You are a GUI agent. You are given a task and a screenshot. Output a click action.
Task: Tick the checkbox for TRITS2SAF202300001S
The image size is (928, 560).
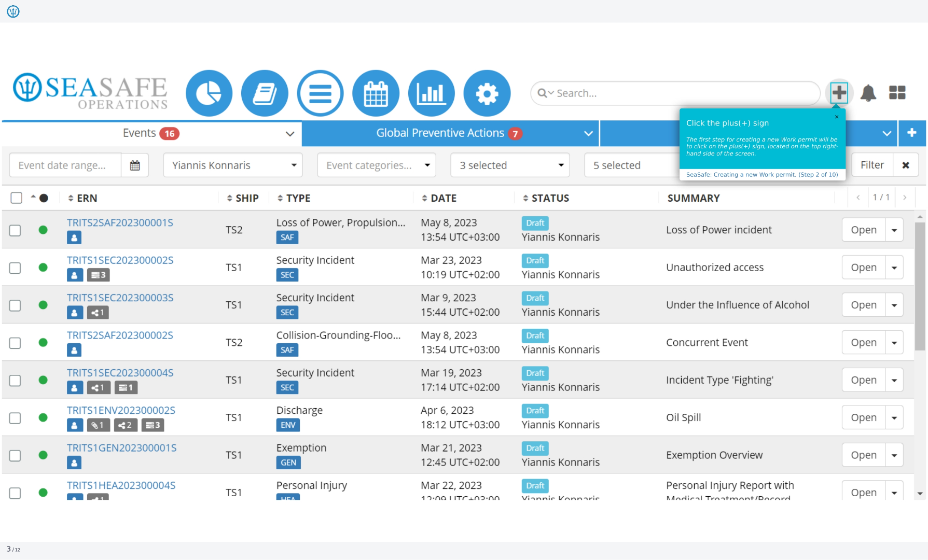[16, 230]
